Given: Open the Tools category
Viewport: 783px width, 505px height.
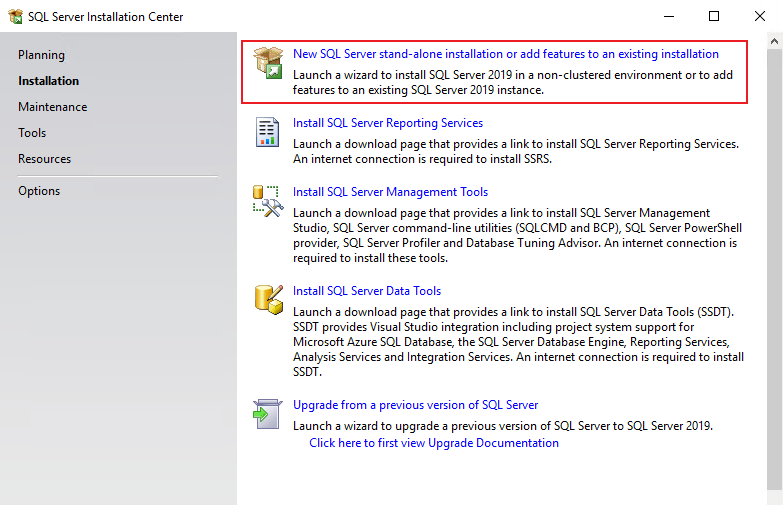Looking at the screenshot, I should pyautogui.click(x=32, y=133).
